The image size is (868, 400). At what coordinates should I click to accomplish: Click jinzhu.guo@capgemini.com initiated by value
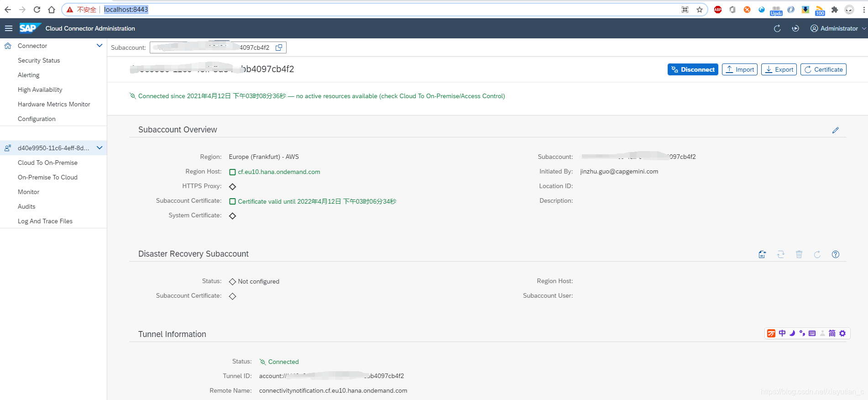pyautogui.click(x=619, y=171)
